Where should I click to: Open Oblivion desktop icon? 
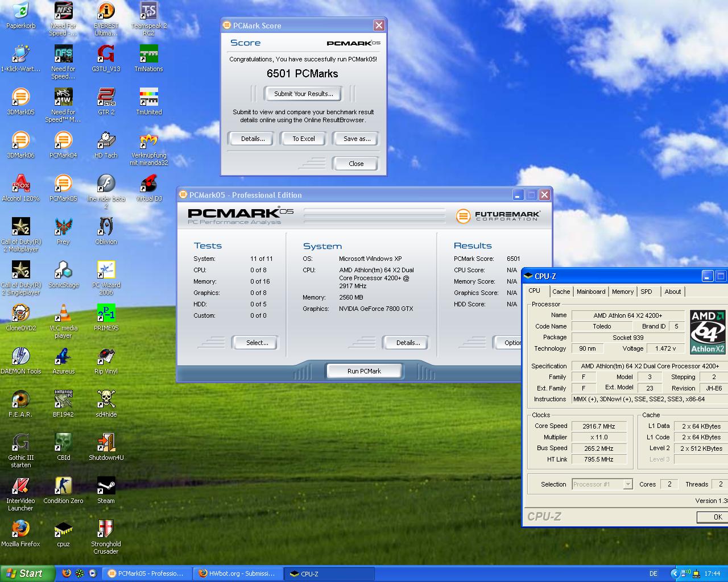point(106,231)
